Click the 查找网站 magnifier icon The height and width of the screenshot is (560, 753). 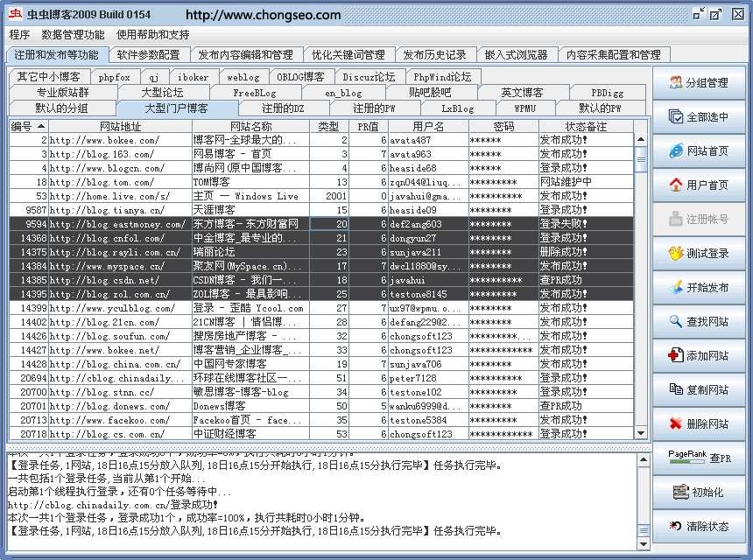click(676, 321)
